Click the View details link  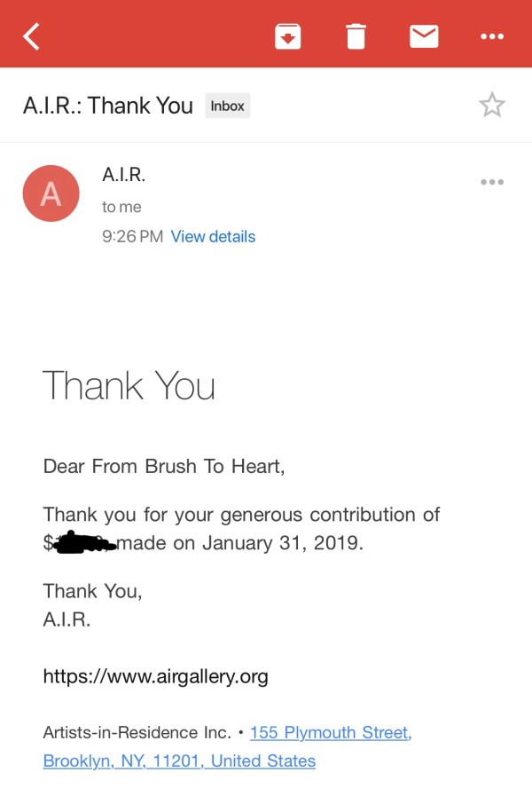(x=213, y=237)
